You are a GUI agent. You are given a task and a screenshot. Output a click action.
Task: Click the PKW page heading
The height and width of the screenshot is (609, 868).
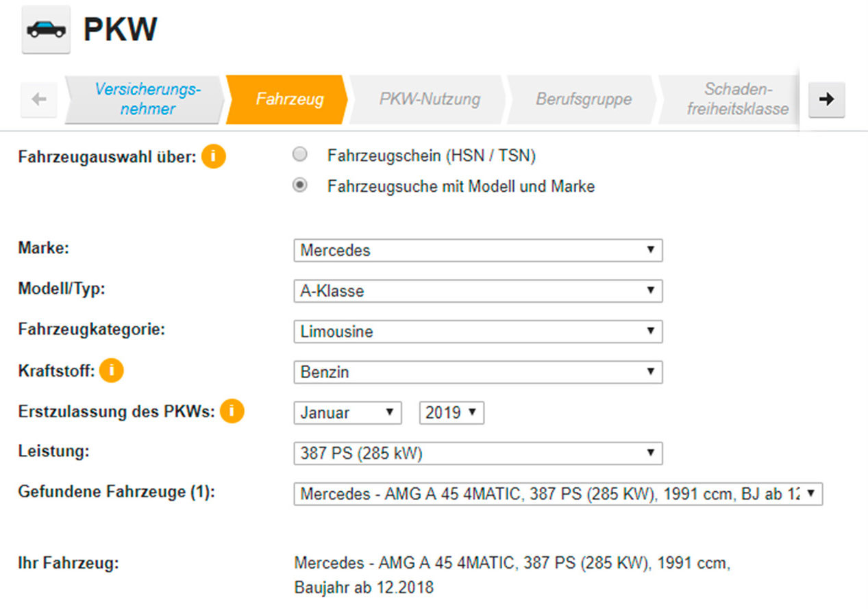pyautogui.click(x=121, y=29)
